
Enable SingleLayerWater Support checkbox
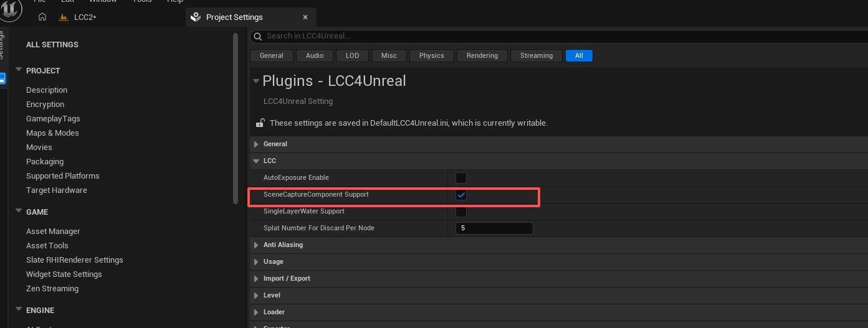(x=461, y=212)
